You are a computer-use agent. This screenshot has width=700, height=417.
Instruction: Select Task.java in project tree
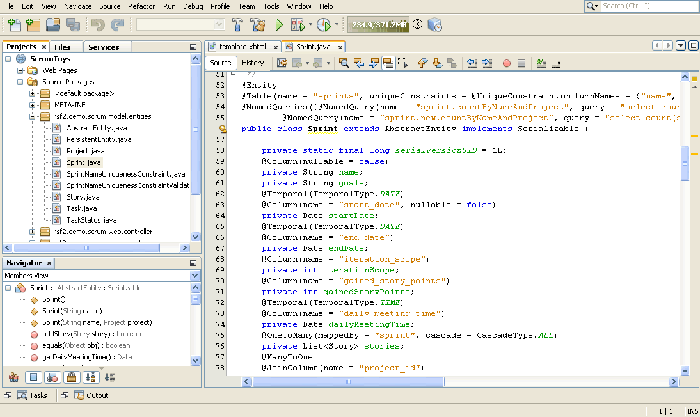81,208
